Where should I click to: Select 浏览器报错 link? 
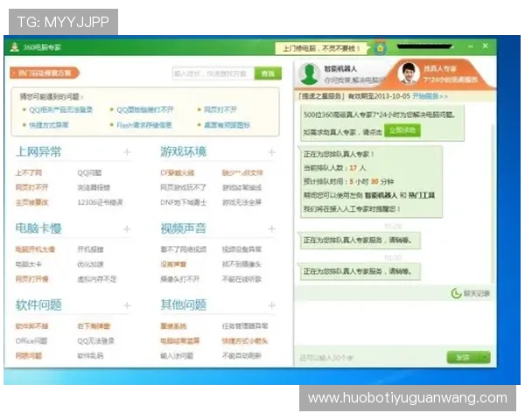[94, 187]
